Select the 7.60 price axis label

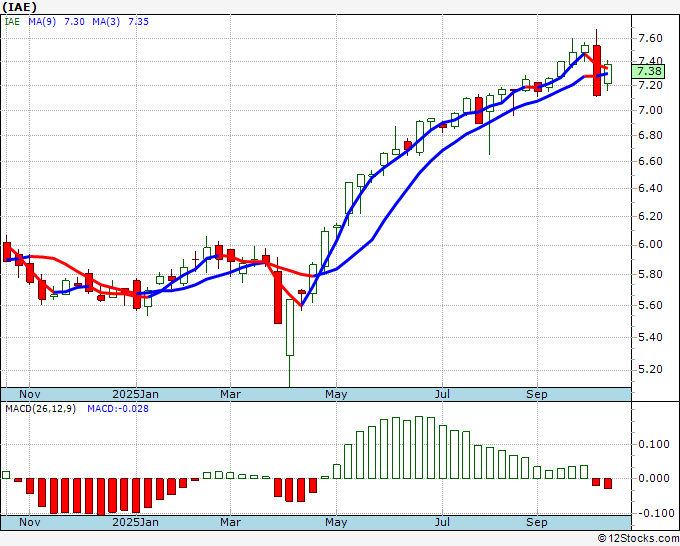point(650,38)
